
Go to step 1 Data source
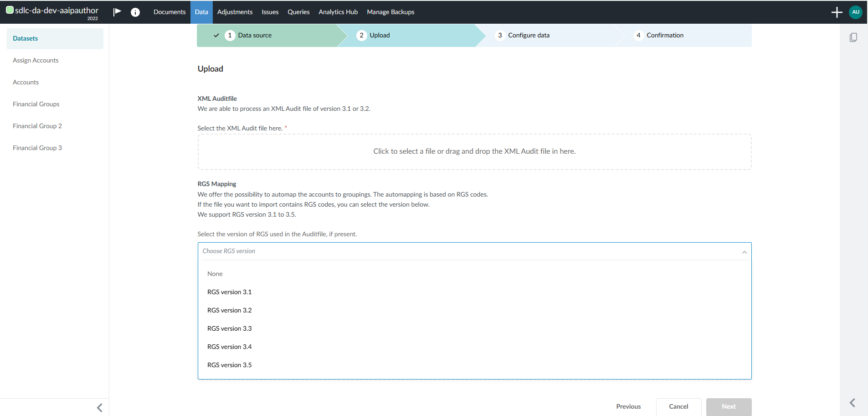coord(254,36)
